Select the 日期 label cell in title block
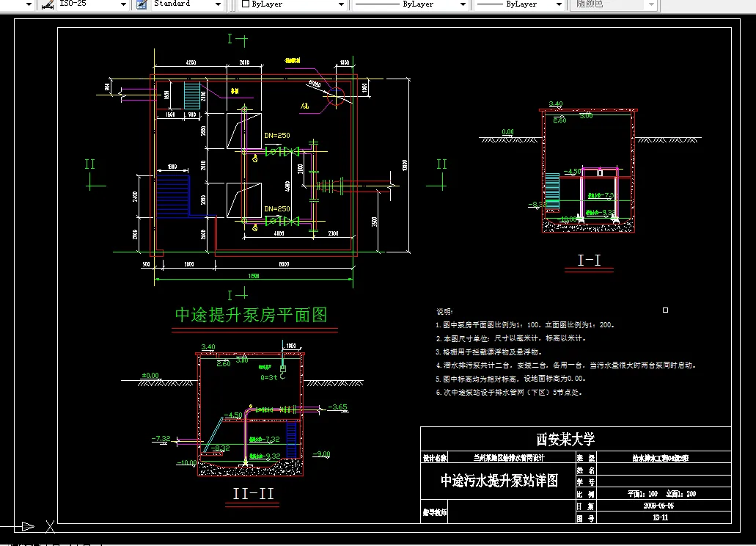 (x=586, y=506)
